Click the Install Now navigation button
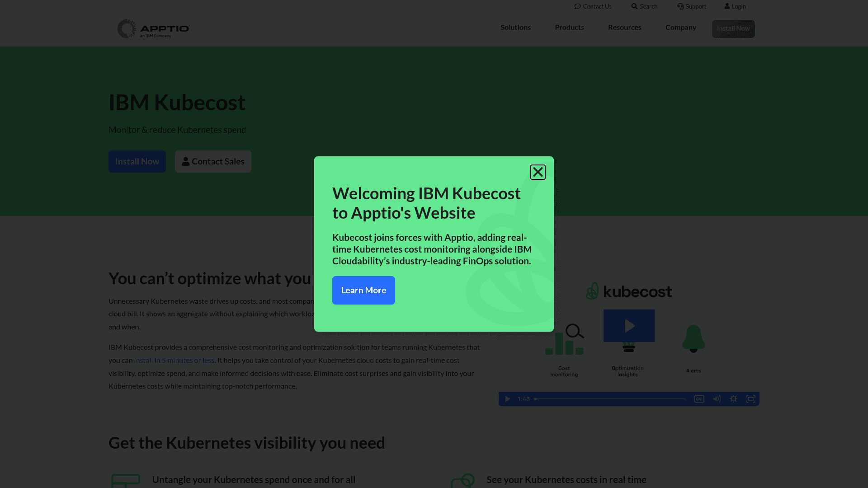 pos(733,28)
